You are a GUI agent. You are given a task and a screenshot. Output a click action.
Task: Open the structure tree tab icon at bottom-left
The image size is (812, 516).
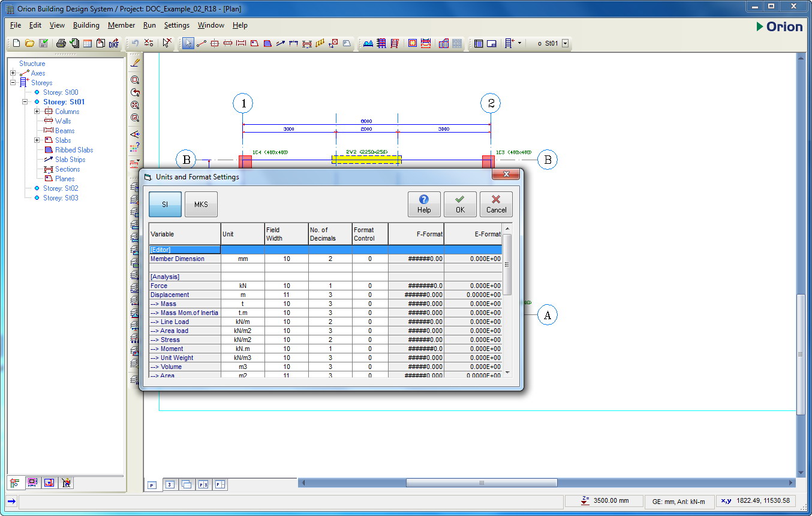15,482
